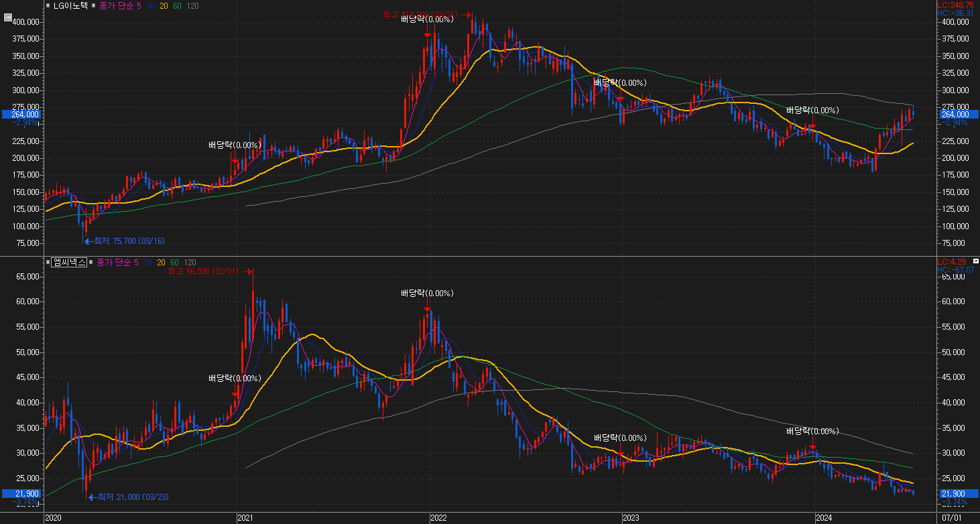Toggle the orange 20-day average in 엠씨넥스 chart
The image size is (980, 524).
click(162, 262)
